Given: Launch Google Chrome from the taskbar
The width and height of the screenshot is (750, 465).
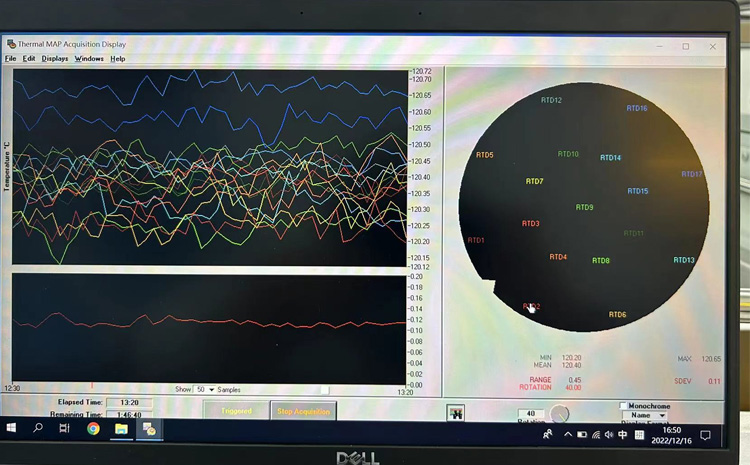Looking at the screenshot, I should click(93, 429).
